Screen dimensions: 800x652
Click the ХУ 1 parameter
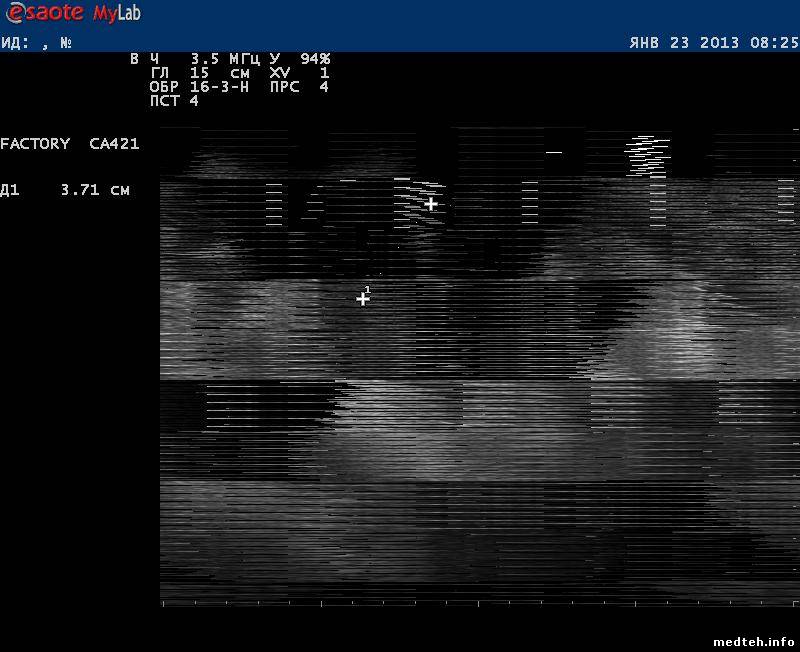(x=299, y=73)
